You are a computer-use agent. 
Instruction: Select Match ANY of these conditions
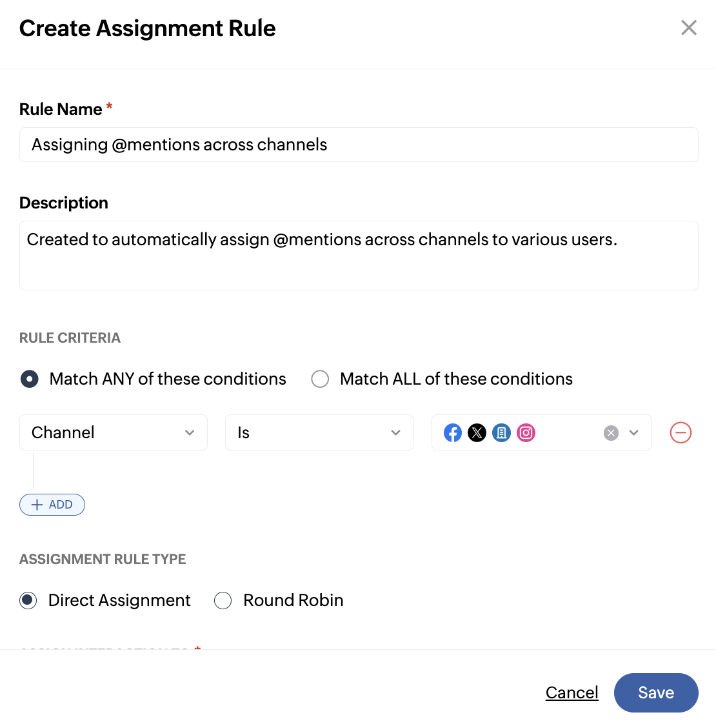pos(29,379)
